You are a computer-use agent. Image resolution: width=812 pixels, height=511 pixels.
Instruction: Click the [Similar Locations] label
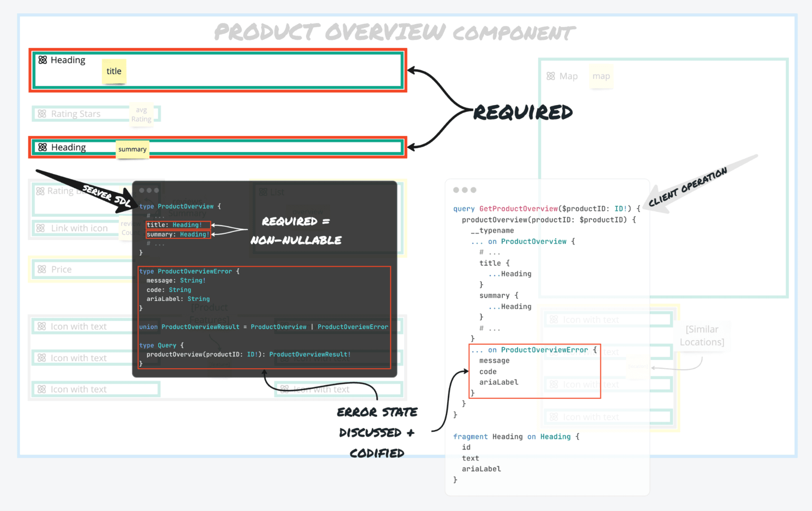coord(702,336)
